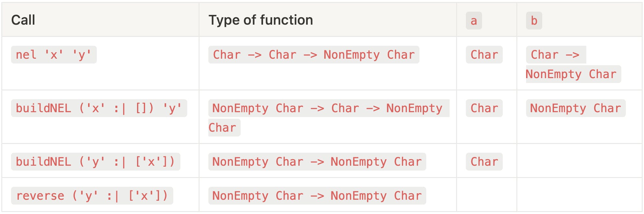
Task: Click the type "Char -> Char -> NonEmpty Char"
Action: point(314,54)
